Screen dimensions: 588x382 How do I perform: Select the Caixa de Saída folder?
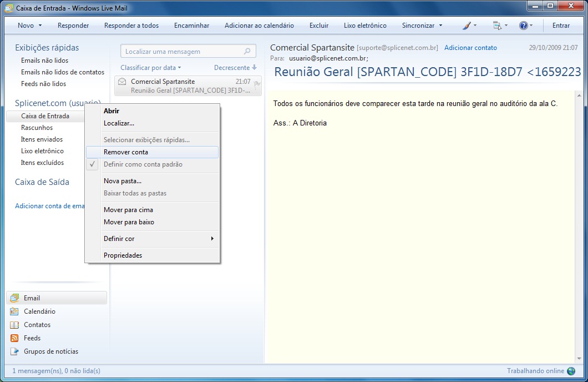[42, 182]
